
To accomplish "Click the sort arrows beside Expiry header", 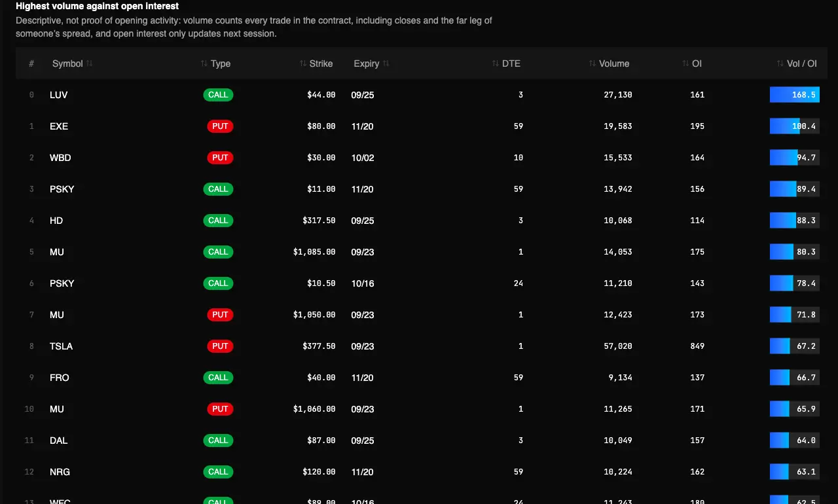I will tap(386, 63).
